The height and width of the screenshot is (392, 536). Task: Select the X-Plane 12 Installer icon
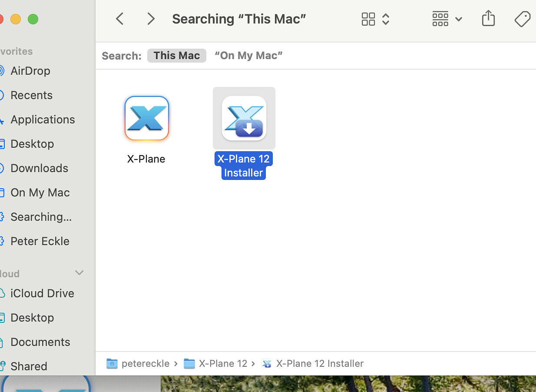244,118
